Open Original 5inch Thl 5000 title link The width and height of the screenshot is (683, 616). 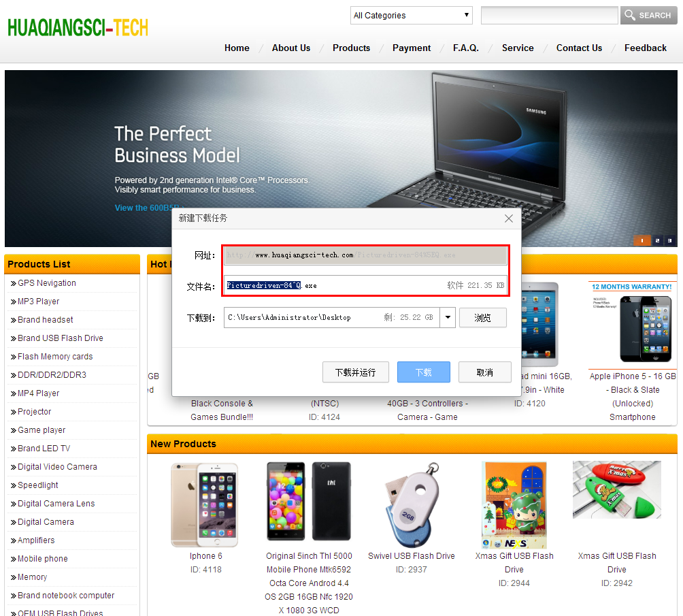click(x=309, y=583)
